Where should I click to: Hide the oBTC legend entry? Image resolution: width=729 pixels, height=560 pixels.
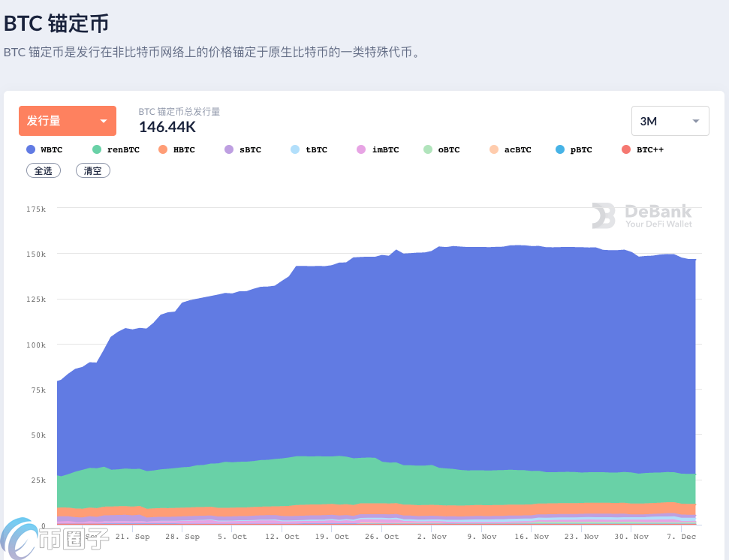449,149
